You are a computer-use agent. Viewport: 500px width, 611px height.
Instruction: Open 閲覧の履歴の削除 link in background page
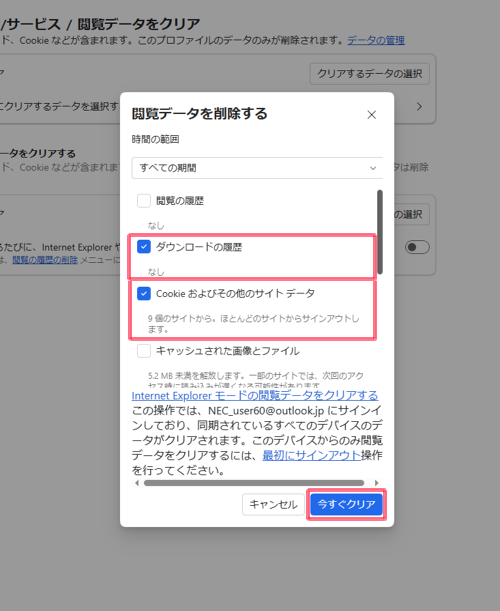(45, 260)
